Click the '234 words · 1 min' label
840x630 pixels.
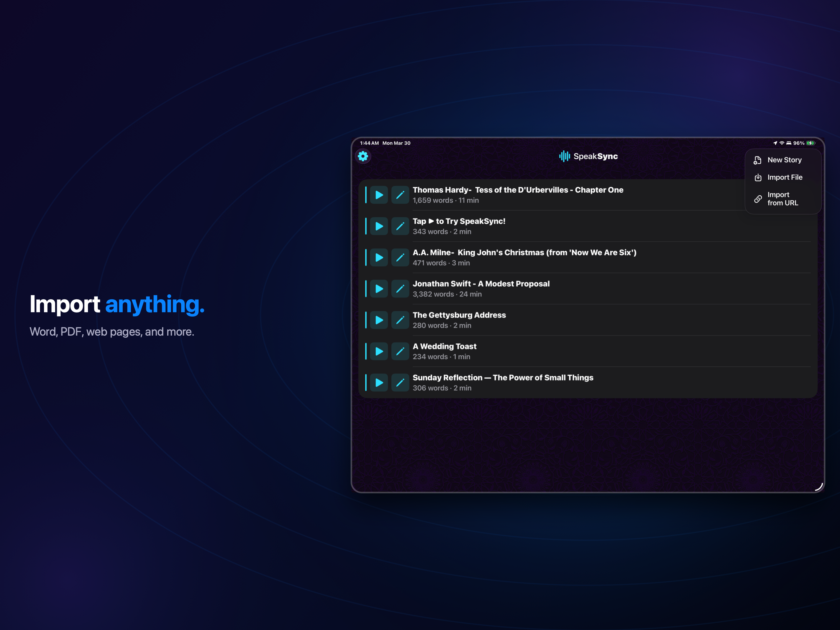pyautogui.click(x=441, y=357)
